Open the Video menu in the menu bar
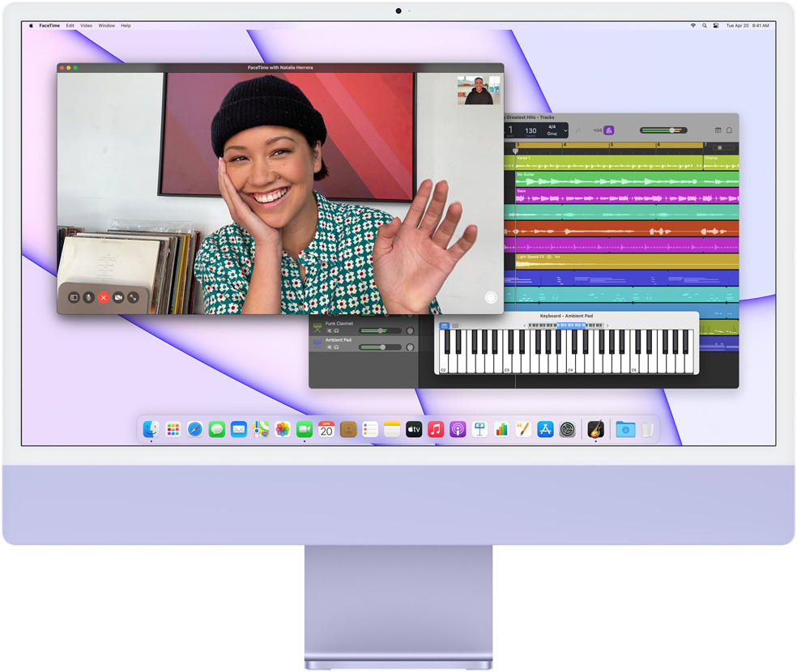Viewport: 797px width, 672px height. [87, 25]
